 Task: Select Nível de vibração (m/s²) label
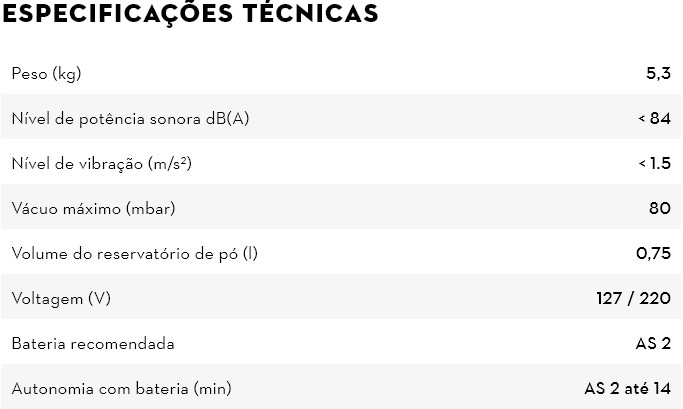click(x=101, y=163)
